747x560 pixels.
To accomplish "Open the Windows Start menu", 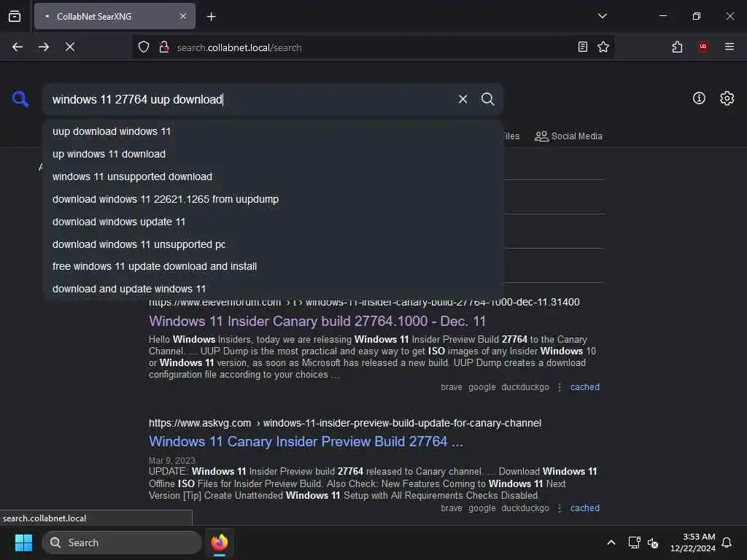I will point(24,542).
